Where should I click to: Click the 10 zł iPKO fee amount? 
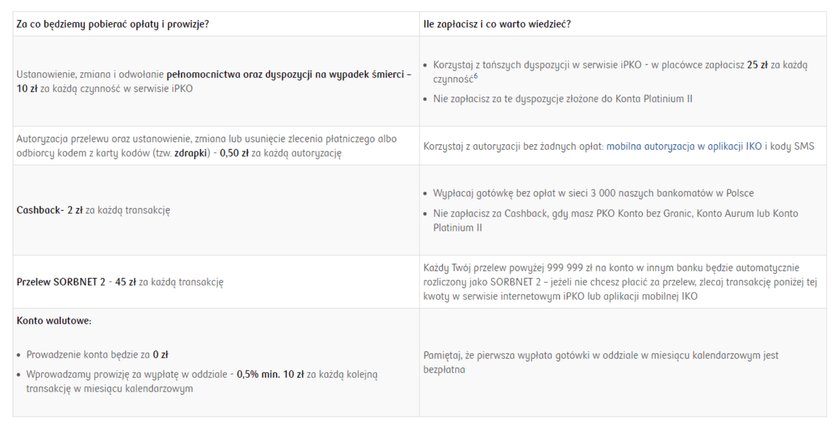27,88
